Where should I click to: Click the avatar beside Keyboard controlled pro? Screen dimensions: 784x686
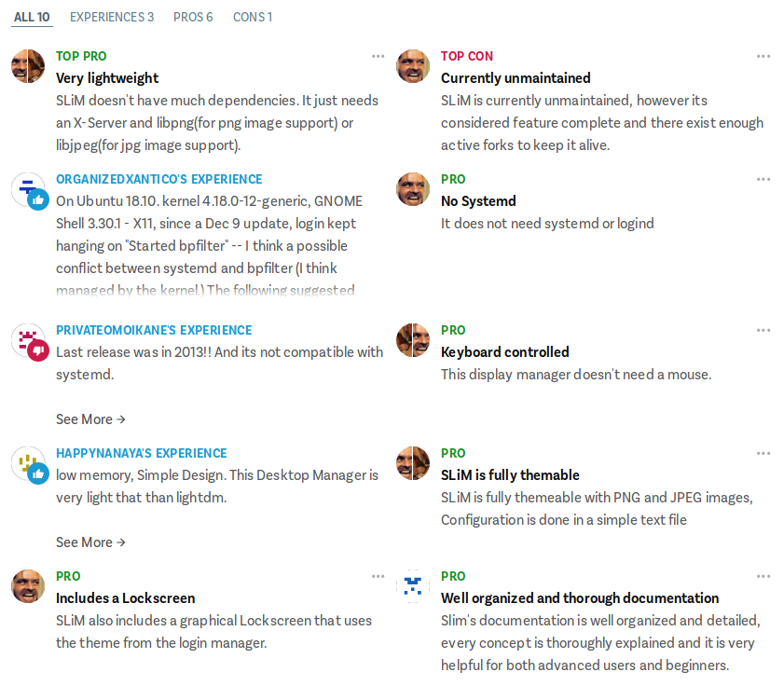[x=413, y=340]
